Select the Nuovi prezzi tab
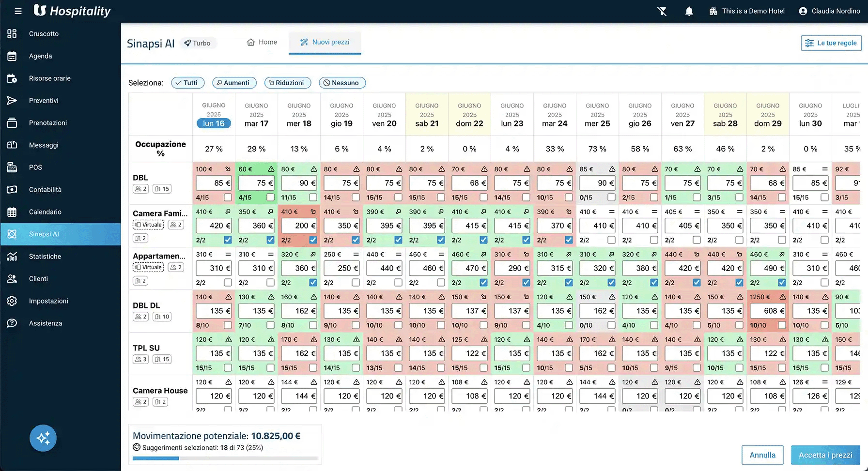Image resolution: width=868 pixels, height=471 pixels. (x=325, y=42)
